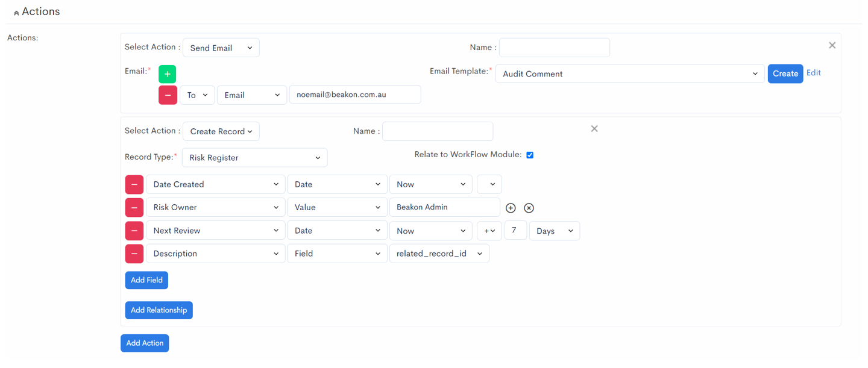Viewport: 868px width, 368px height.
Task: Click the Edit email template link
Action: [x=814, y=73]
